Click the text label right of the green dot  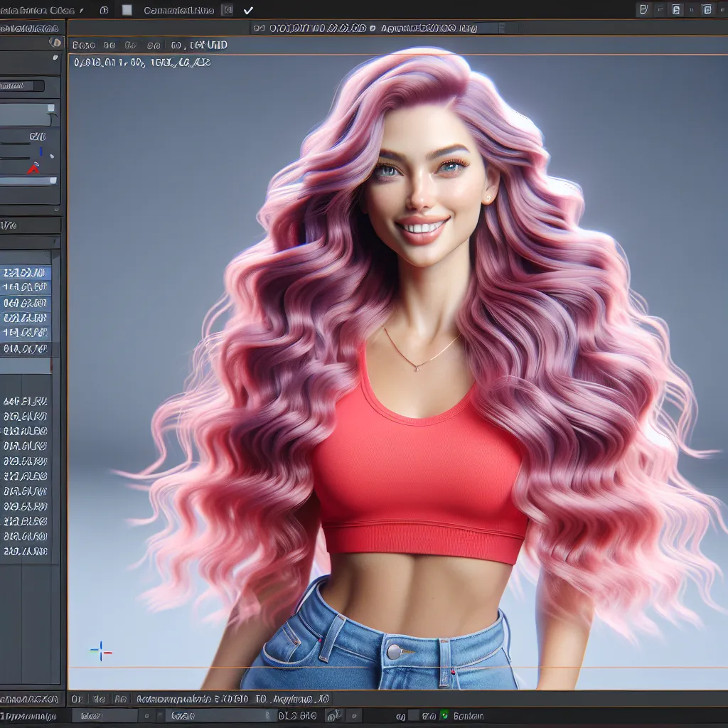coord(469,716)
